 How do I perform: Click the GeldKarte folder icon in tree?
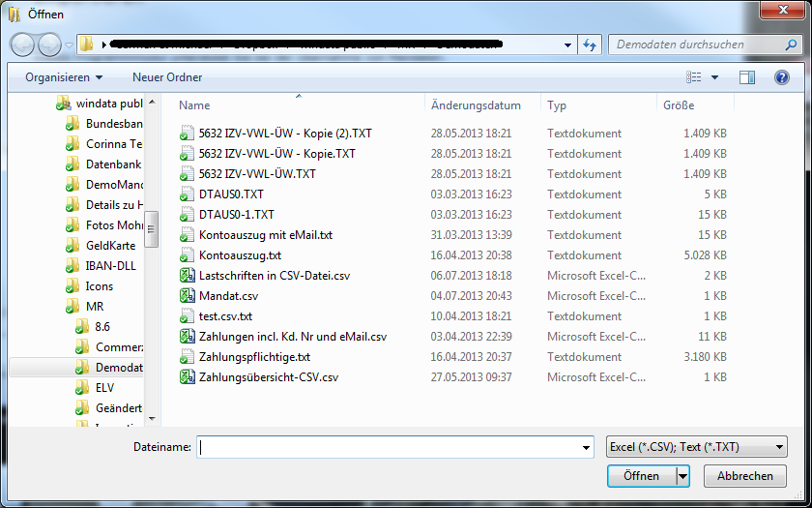[x=72, y=246]
